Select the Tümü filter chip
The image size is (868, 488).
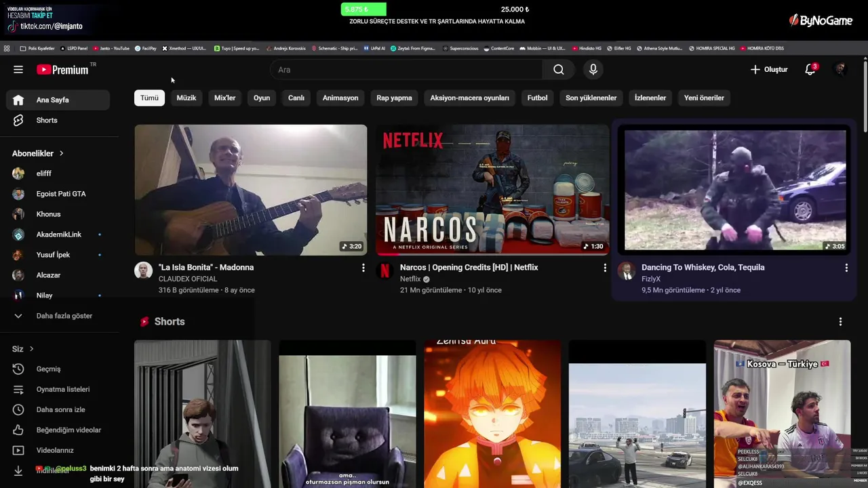[x=149, y=98]
